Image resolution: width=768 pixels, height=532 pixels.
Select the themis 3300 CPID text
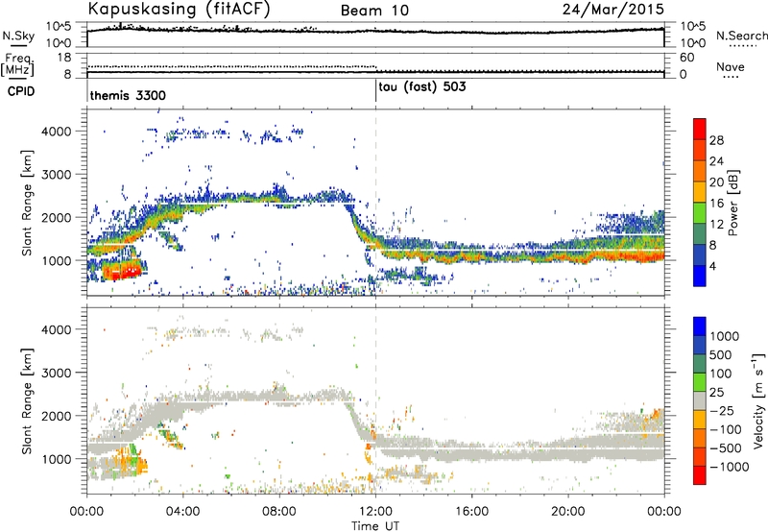coord(128,95)
